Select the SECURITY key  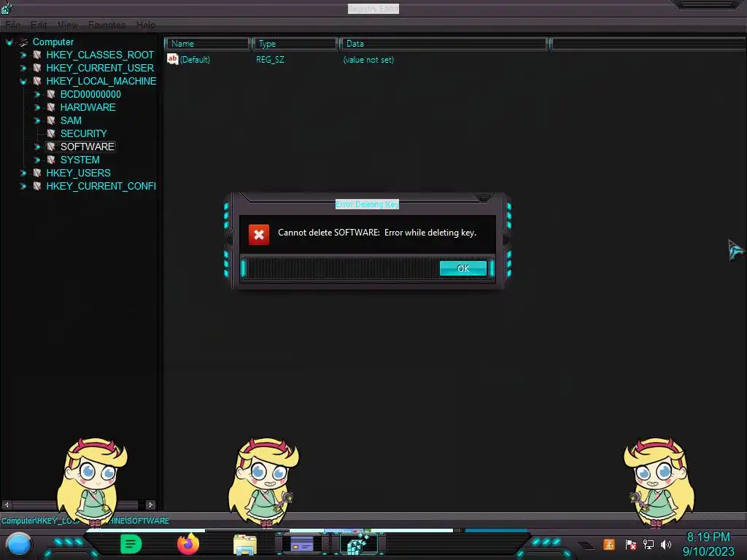(x=84, y=133)
